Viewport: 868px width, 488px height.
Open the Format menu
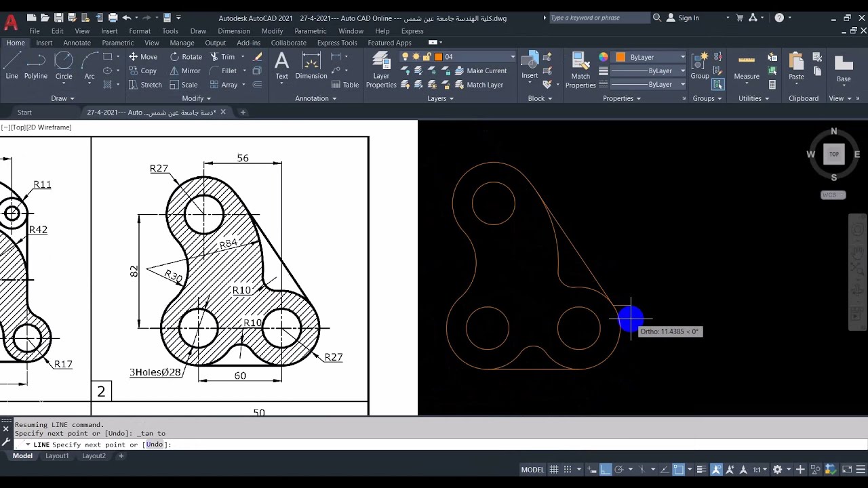pos(140,31)
